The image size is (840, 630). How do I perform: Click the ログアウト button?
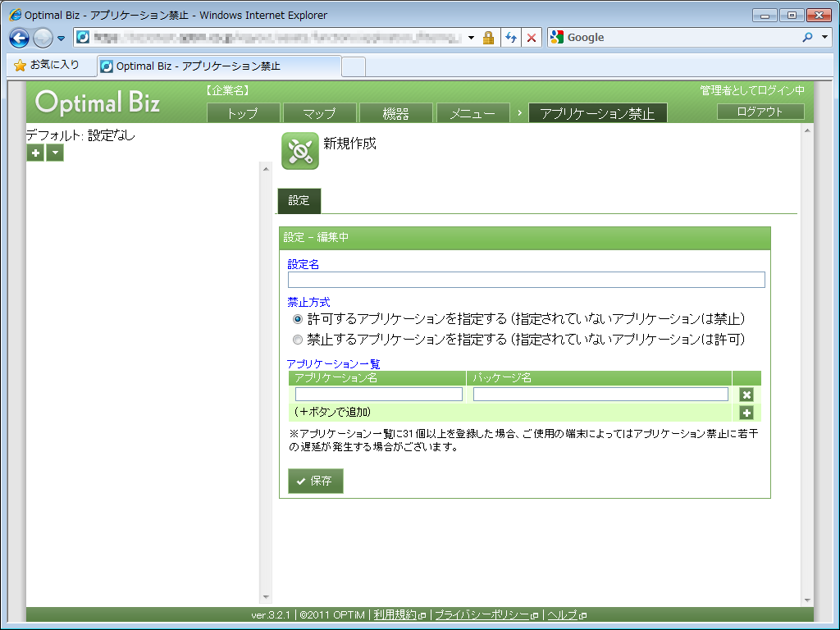(760, 112)
